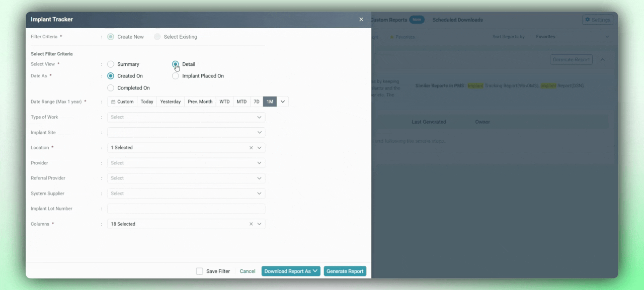Switch to the Scheduled Downloads tab
The width and height of the screenshot is (644, 290).
point(457,20)
